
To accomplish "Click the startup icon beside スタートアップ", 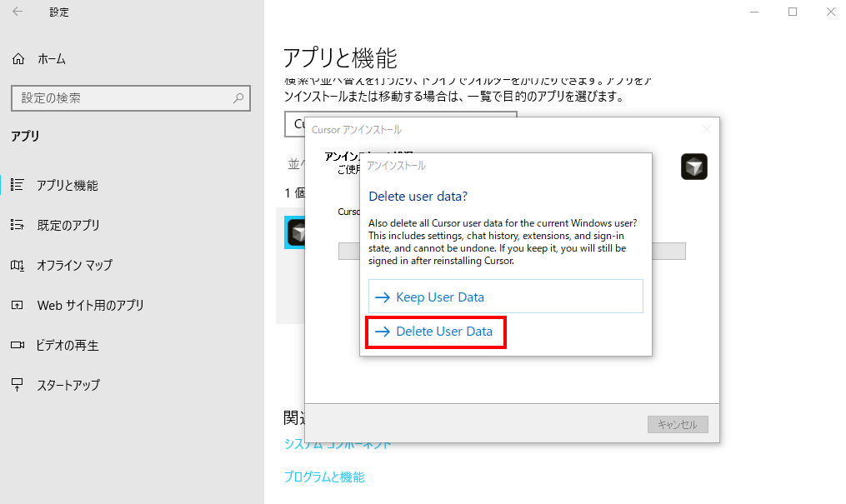I will pyautogui.click(x=18, y=384).
